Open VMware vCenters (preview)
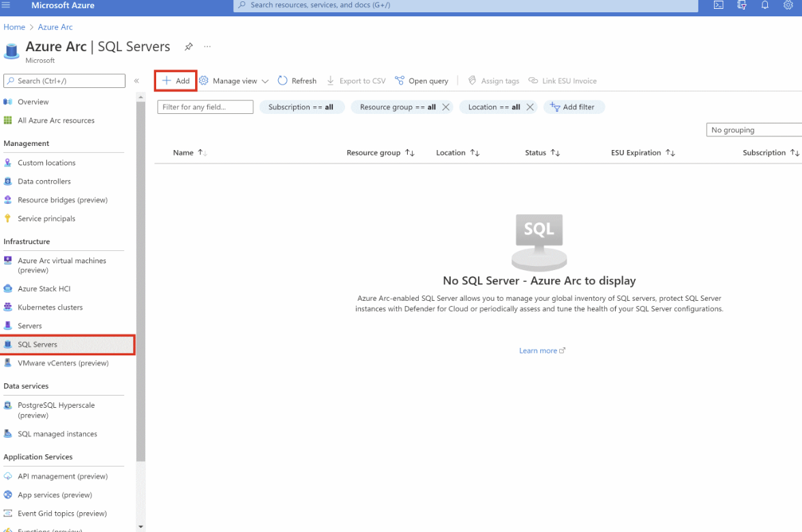 (63, 363)
